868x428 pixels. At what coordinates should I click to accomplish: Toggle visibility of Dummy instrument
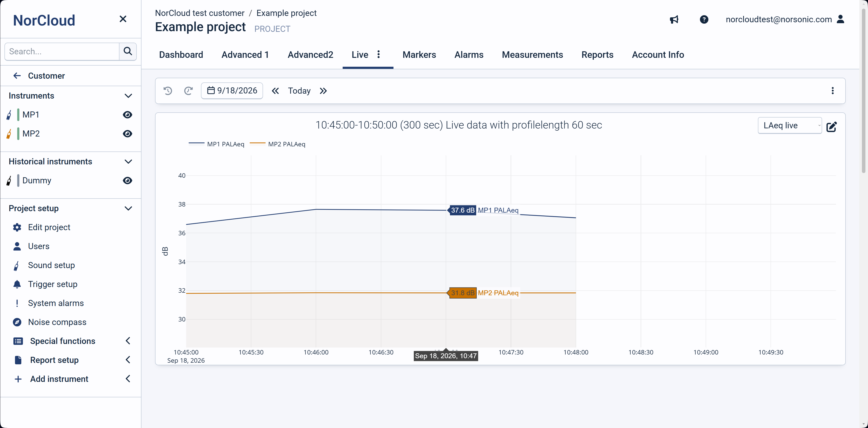point(127,181)
